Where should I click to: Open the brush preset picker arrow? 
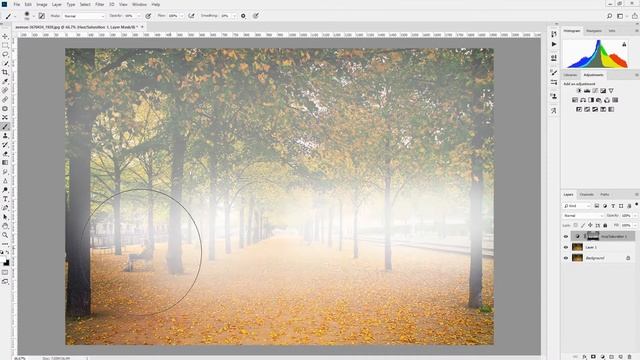tap(33, 16)
